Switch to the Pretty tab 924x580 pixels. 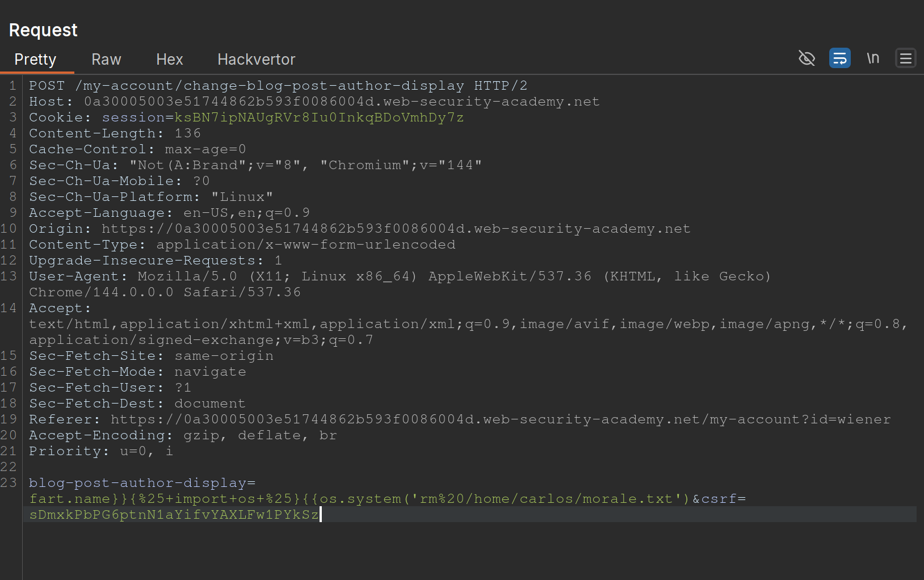point(35,60)
